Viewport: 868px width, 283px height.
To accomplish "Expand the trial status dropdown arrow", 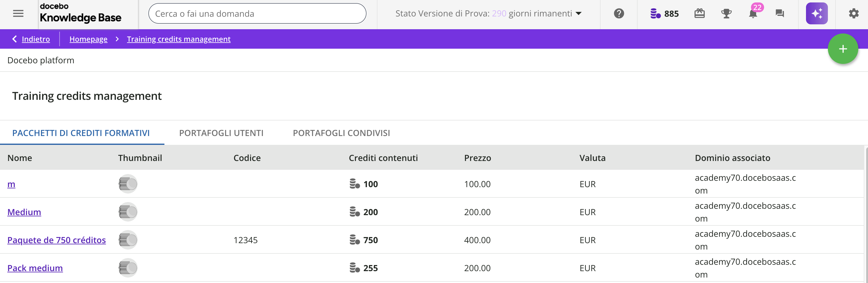I will pos(579,13).
